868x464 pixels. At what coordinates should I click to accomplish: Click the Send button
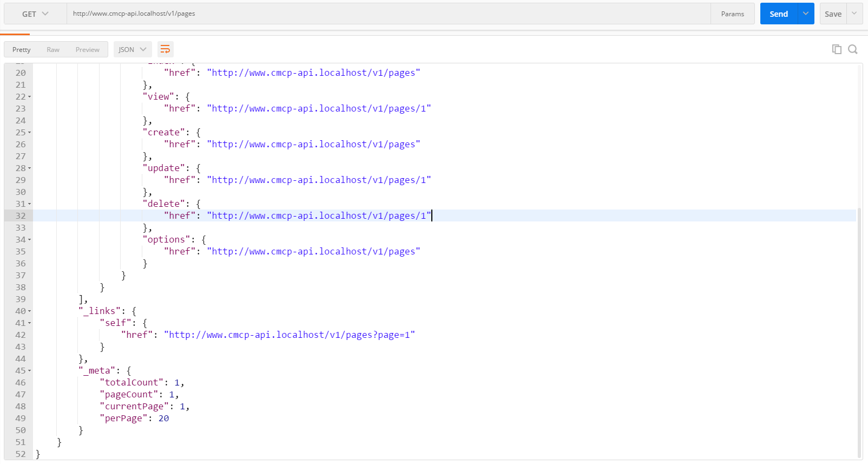click(x=779, y=14)
